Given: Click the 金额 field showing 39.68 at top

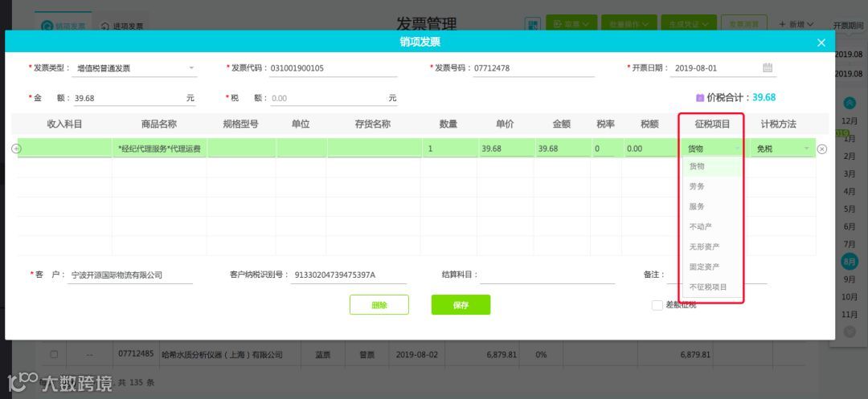Looking at the screenshot, I should click(x=134, y=99).
